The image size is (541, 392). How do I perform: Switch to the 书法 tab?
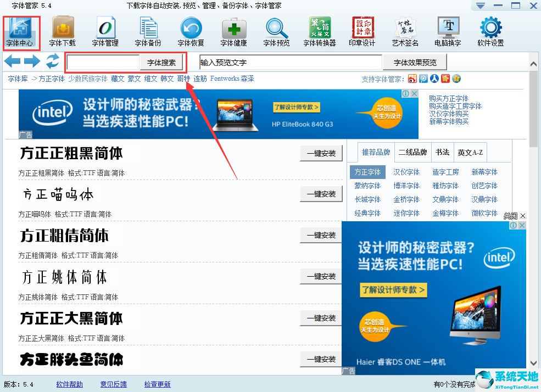point(442,152)
